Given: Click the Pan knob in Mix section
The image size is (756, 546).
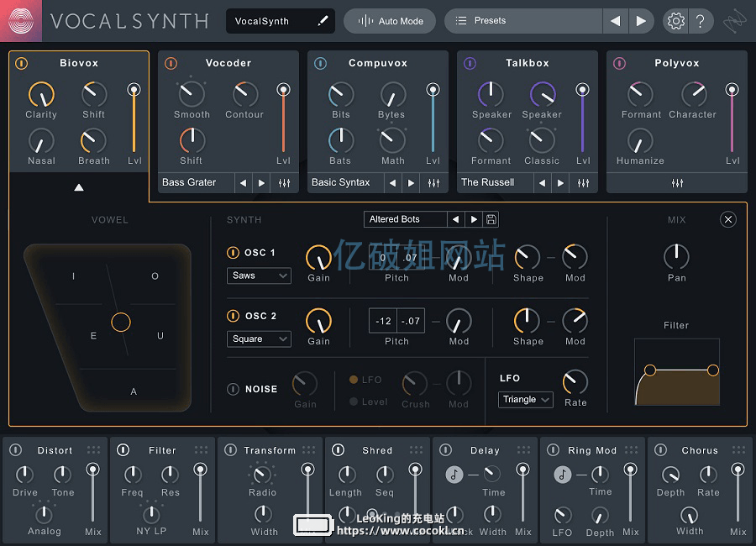Looking at the screenshot, I should coord(676,256).
